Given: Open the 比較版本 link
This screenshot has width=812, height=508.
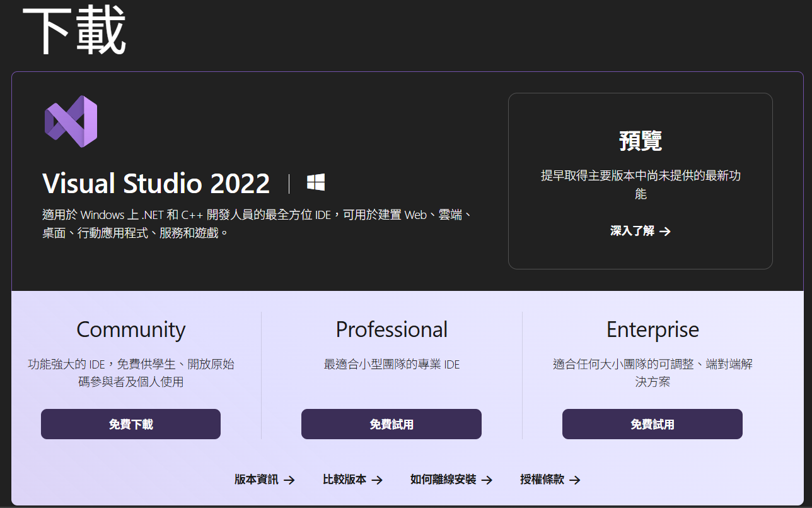Looking at the screenshot, I should pos(353,480).
